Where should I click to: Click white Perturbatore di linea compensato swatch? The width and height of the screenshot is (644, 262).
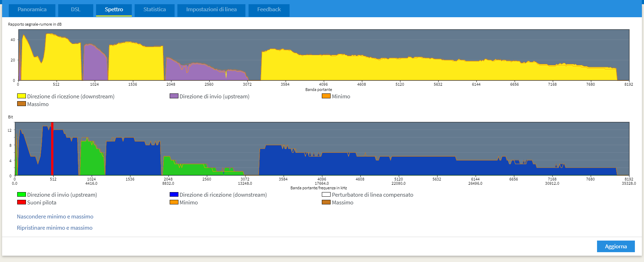326,194
